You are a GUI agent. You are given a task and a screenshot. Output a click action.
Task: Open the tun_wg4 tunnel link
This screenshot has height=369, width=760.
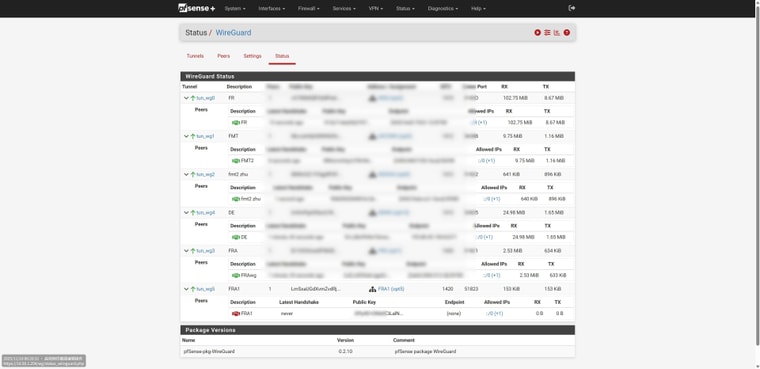[x=206, y=213]
